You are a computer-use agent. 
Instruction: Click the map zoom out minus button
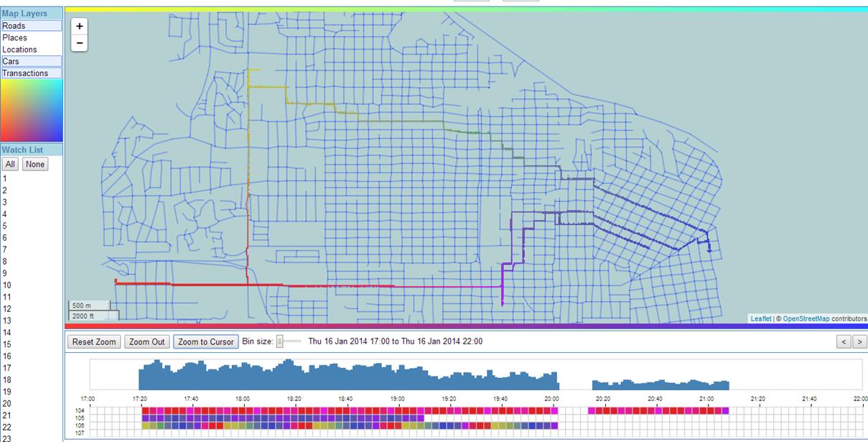click(79, 43)
